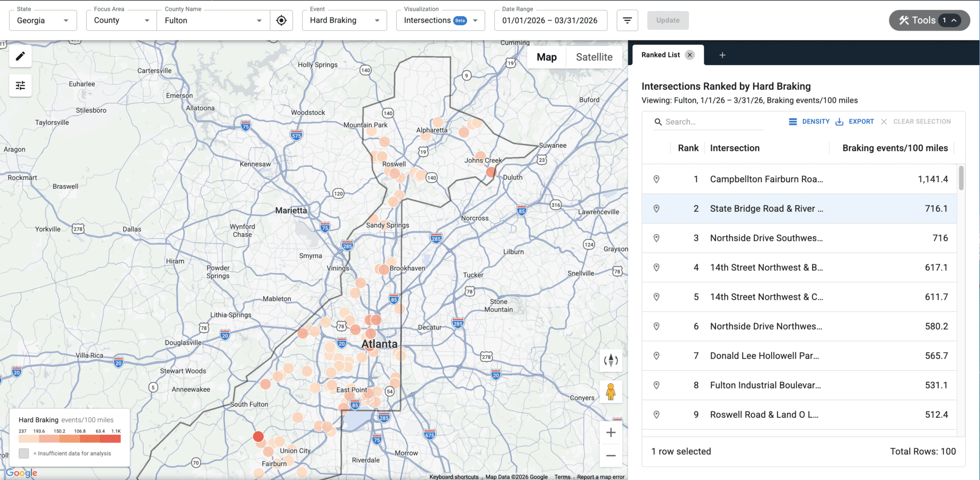Select the pencil draw tool on map

pyautogui.click(x=20, y=56)
